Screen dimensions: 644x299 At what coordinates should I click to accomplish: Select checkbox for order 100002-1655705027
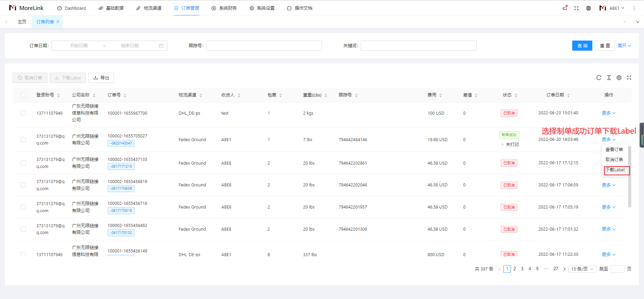click(23, 140)
